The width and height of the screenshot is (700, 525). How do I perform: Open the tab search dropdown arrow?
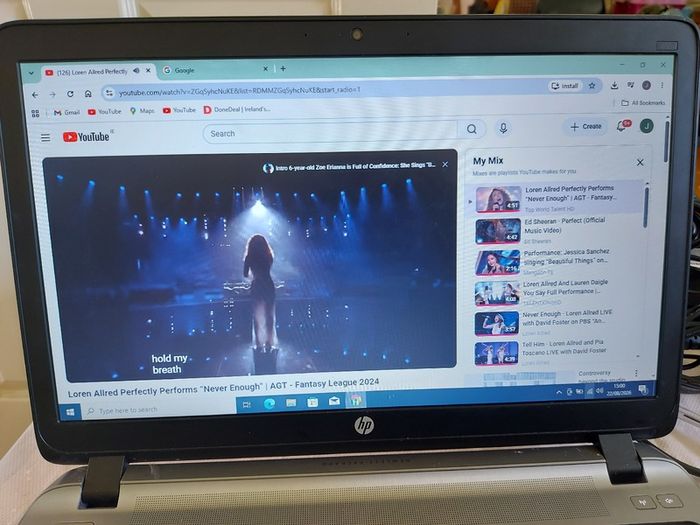pos(31,73)
